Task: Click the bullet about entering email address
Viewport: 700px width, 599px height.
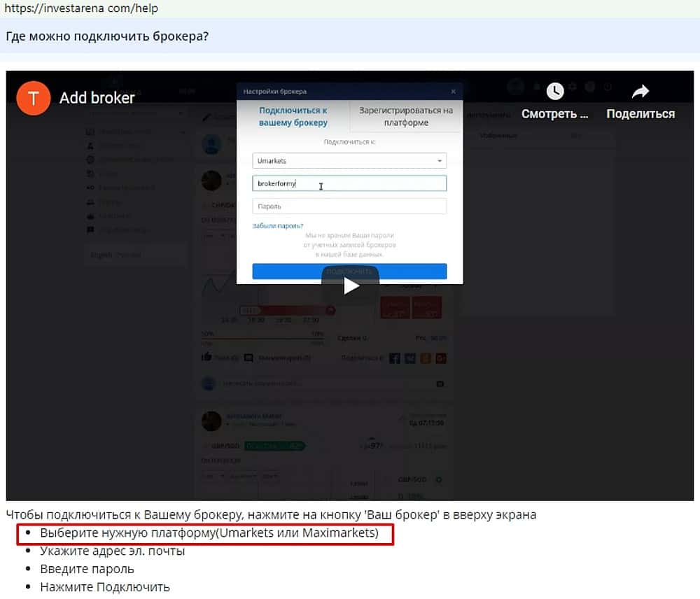Action: (113, 551)
